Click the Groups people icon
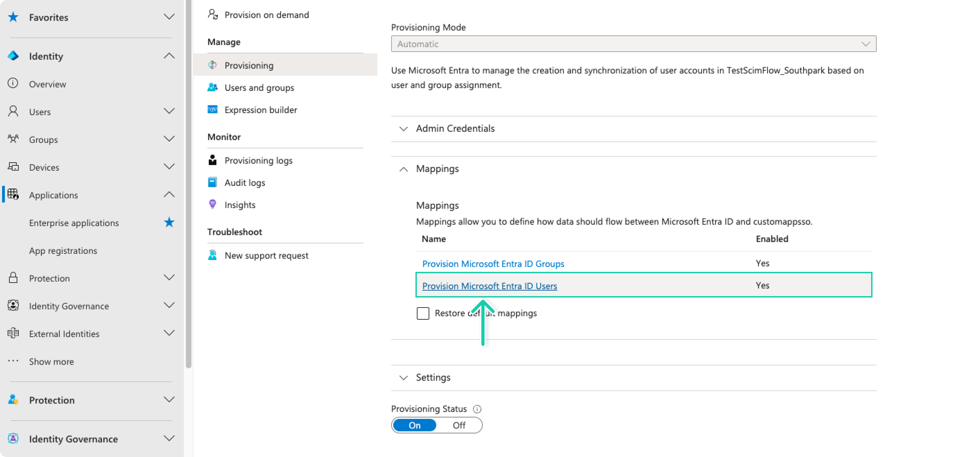The image size is (980, 457). click(x=13, y=139)
